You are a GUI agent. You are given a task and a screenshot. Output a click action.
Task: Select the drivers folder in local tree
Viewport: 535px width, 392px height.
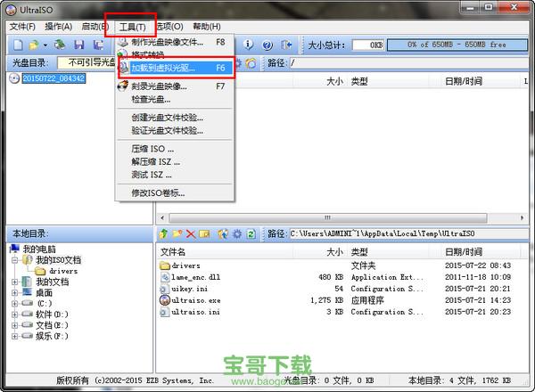[x=63, y=271]
